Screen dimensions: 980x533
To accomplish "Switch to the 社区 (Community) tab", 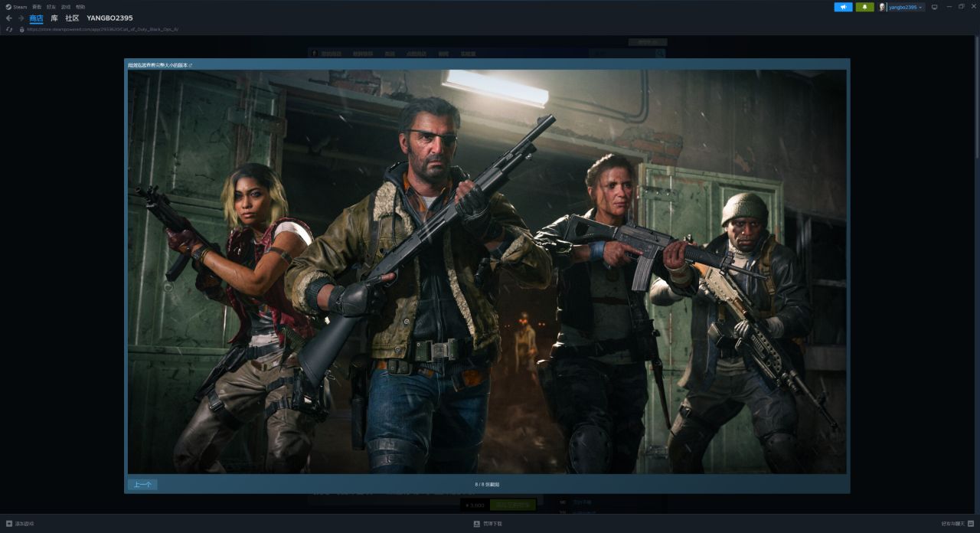I will pyautogui.click(x=72, y=18).
